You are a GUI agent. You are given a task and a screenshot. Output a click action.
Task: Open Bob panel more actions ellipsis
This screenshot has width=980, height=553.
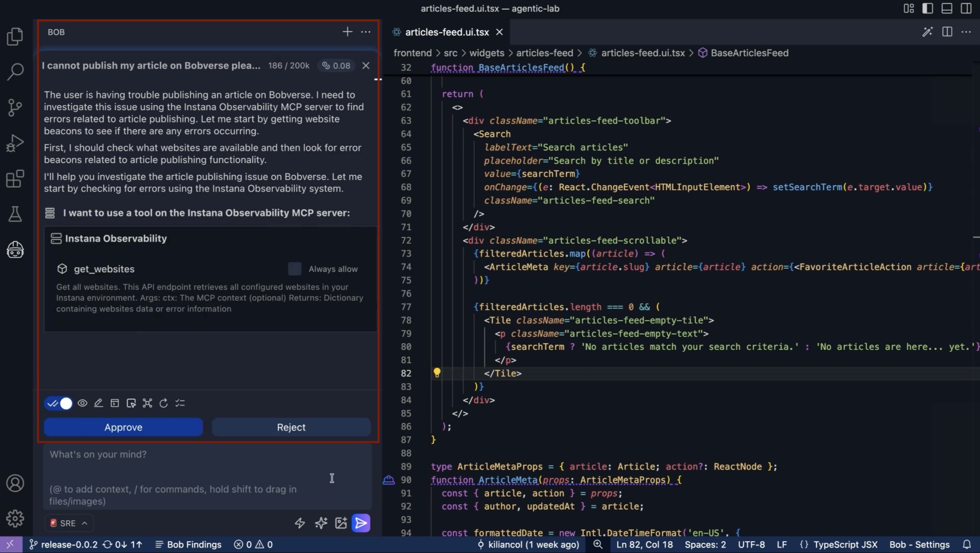(366, 32)
